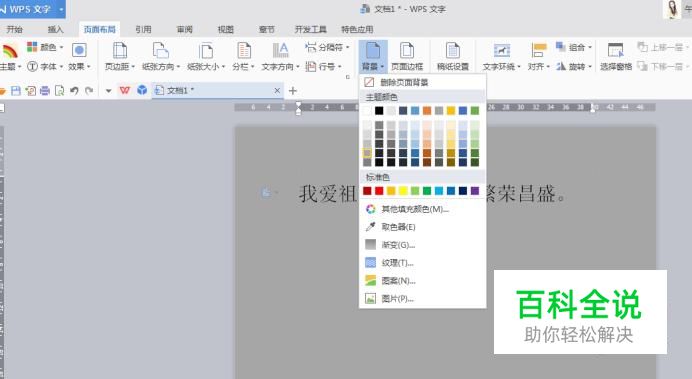Click the save icon in quick toolbar
The height and width of the screenshot is (379, 692).
click(16, 91)
